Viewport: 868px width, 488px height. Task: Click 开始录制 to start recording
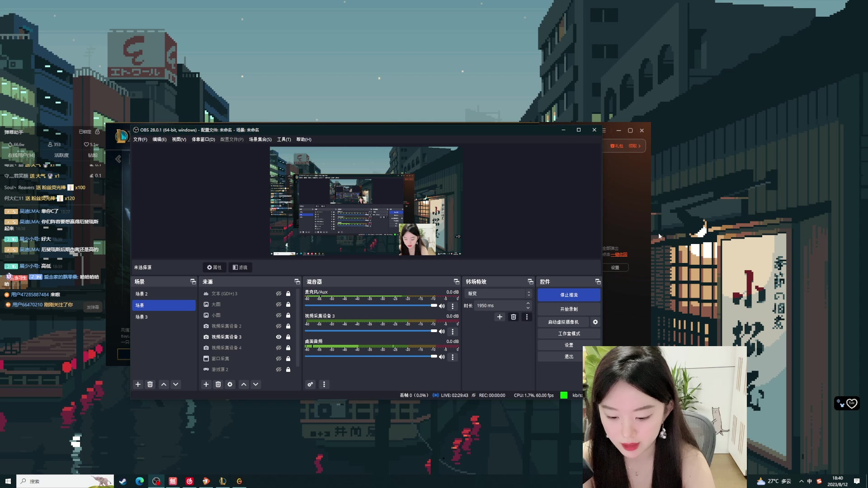(x=569, y=310)
